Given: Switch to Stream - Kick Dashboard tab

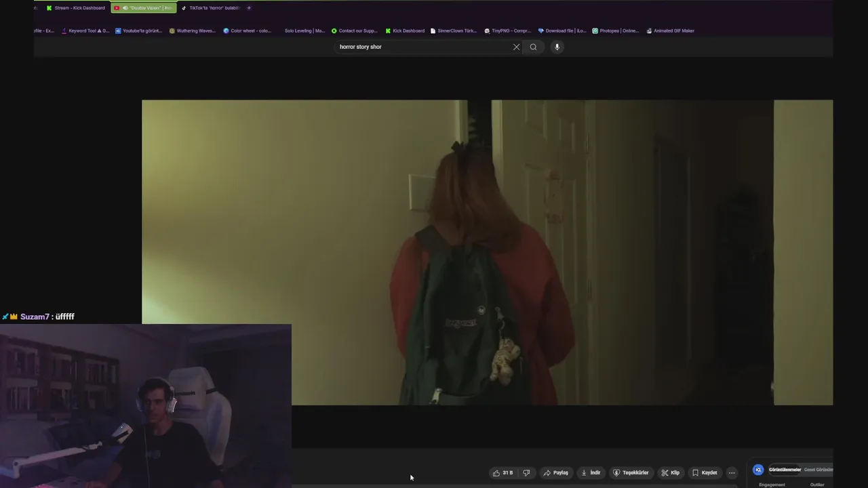Looking at the screenshot, I should coord(76,8).
